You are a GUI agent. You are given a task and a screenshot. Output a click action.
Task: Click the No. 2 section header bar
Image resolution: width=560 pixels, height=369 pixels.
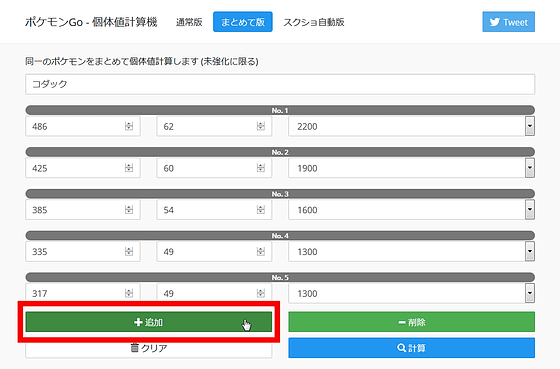[280, 152]
